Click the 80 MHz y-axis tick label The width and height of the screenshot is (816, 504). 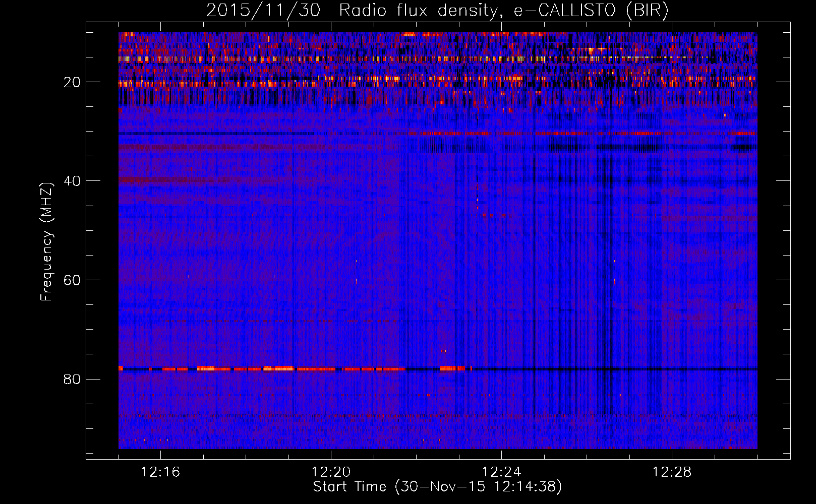click(x=72, y=379)
